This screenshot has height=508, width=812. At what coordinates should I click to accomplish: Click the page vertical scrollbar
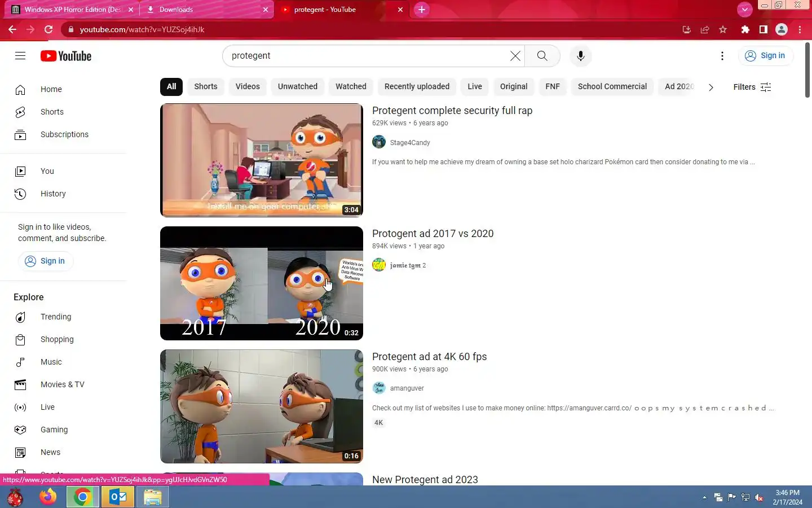(x=807, y=69)
